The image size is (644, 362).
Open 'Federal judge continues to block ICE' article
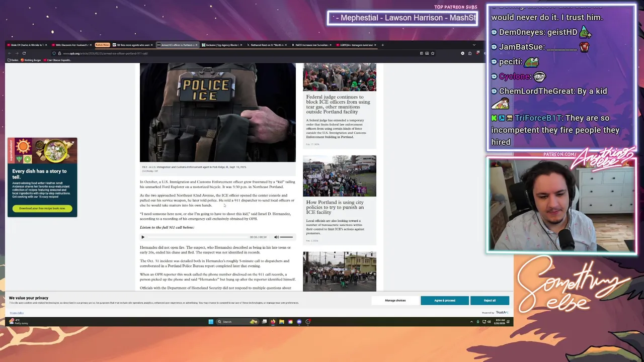point(338,104)
